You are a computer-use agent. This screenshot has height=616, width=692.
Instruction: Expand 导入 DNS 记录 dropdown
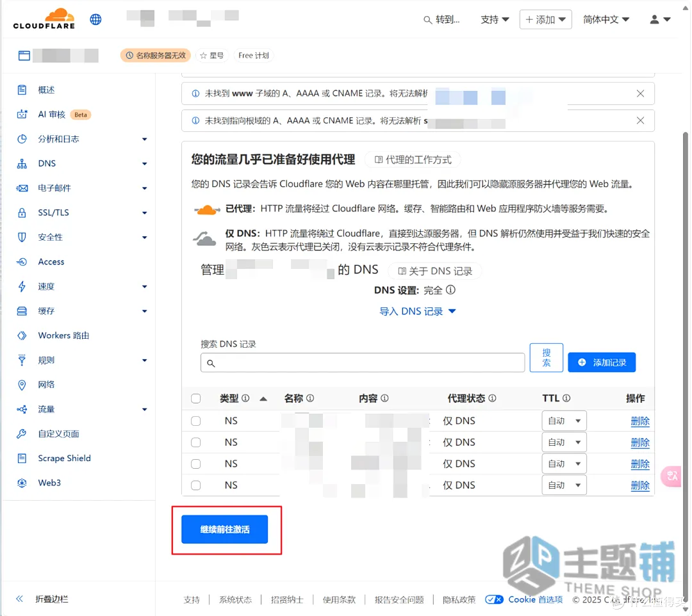click(x=418, y=311)
